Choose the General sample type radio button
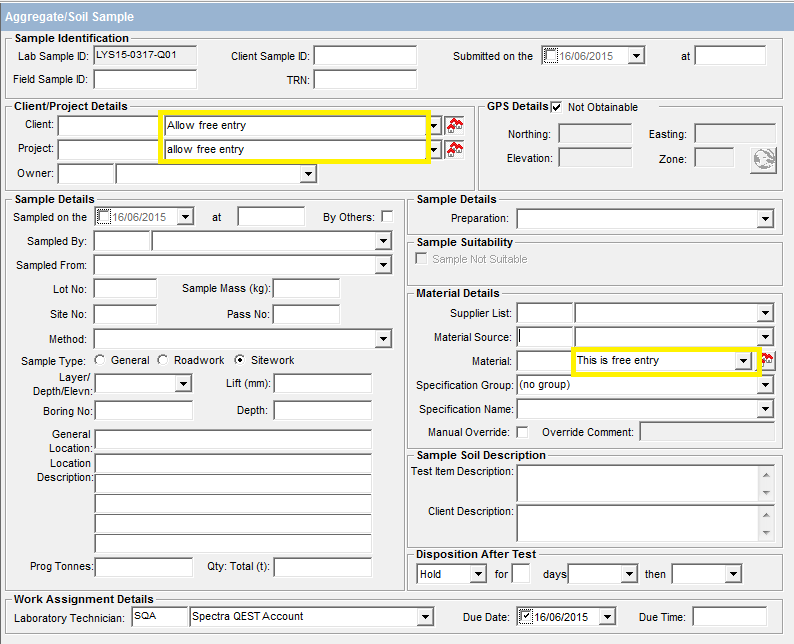The height and width of the screenshot is (644, 794). point(99,360)
